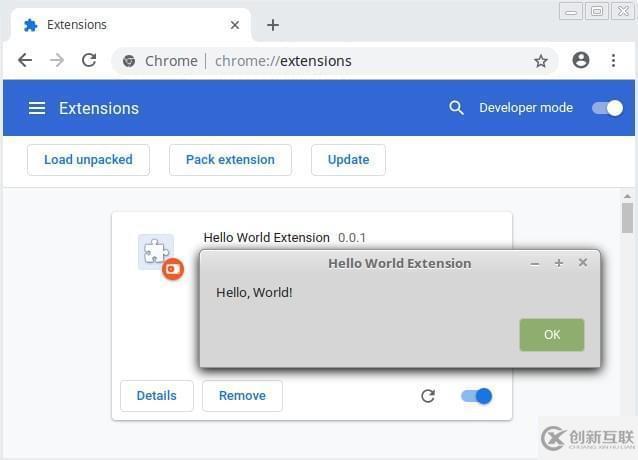Screen dimensions: 638x460
Task: Toggle Developer mode off
Action: 607,108
